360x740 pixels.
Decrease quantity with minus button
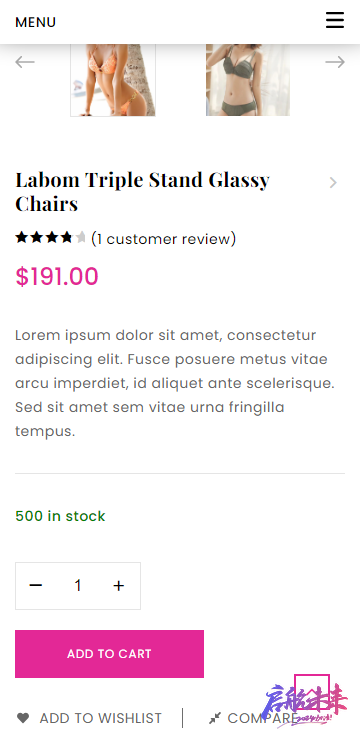click(x=36, y=586)
